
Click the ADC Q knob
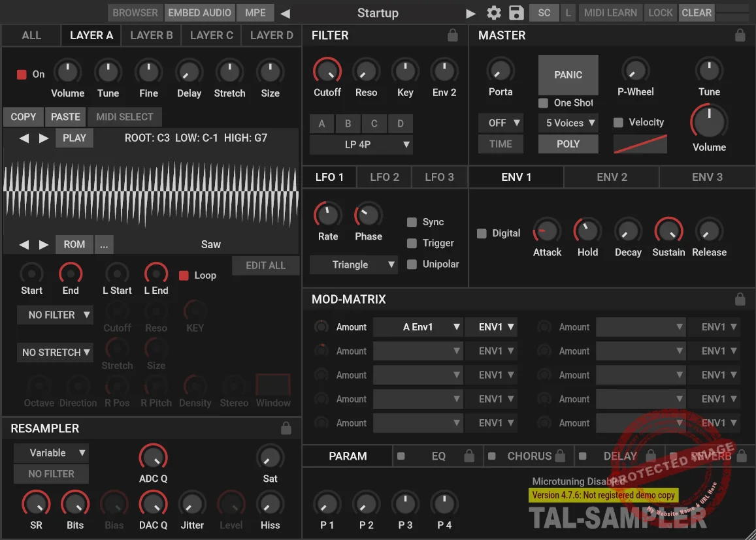tap(153, 457)
